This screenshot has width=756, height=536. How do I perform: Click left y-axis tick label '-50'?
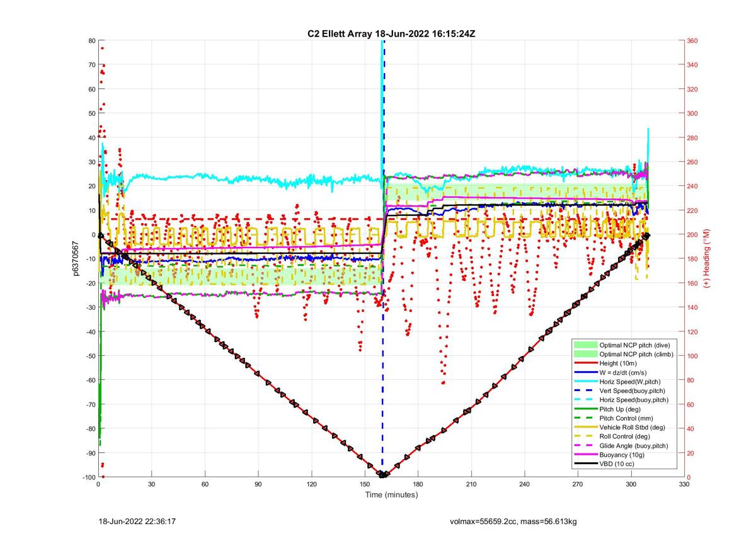point(90,356)
